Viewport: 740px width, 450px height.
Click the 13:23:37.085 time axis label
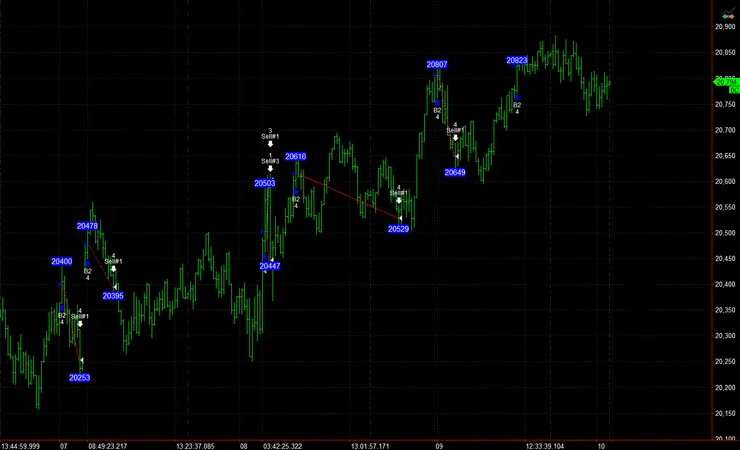pyautogui.click(x=195, y=446)
